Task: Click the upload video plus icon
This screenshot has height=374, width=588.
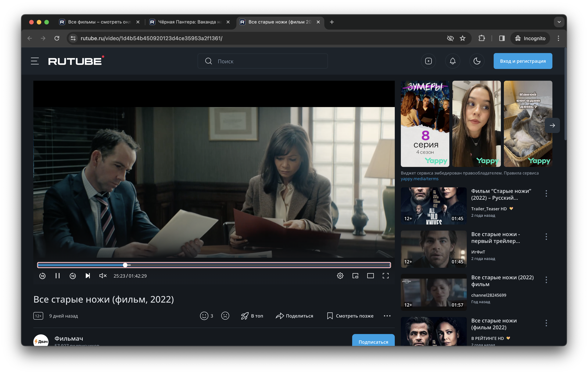Action: click(x=428, y=61)
